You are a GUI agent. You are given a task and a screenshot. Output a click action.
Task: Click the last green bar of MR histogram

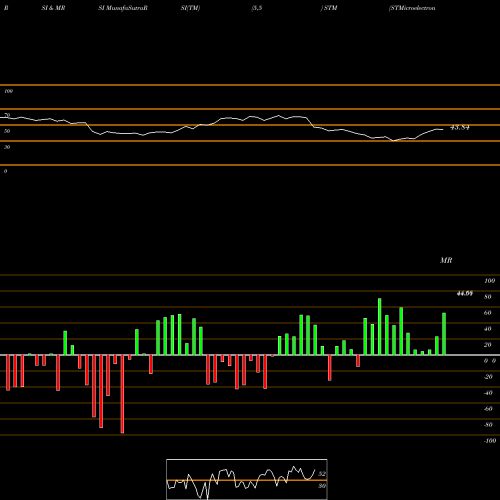444,334
